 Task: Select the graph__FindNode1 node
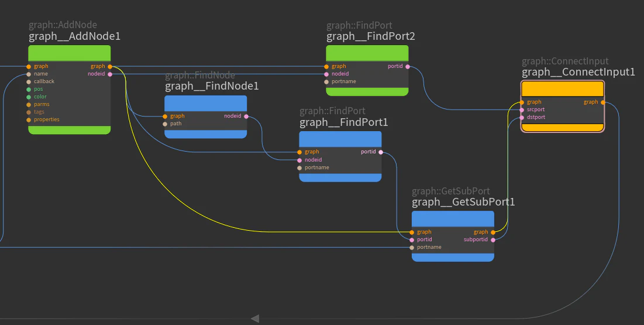pyautogui.click(x=206, y=117)
